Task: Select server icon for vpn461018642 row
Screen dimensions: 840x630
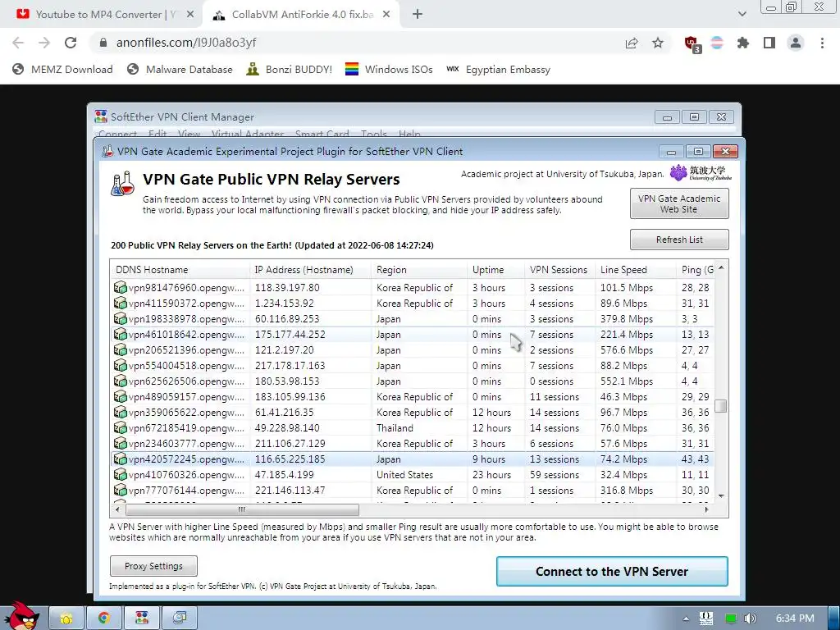Action: pos(120,335)
